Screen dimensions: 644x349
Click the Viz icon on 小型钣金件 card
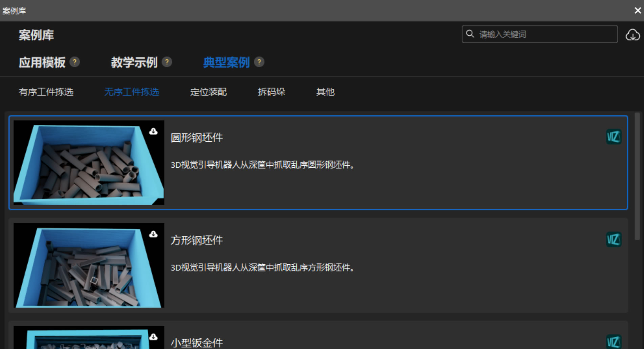coord(614,342)
